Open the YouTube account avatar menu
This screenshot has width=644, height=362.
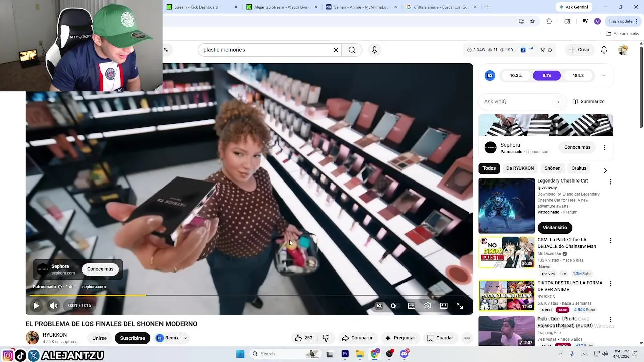tap(623, 50)
